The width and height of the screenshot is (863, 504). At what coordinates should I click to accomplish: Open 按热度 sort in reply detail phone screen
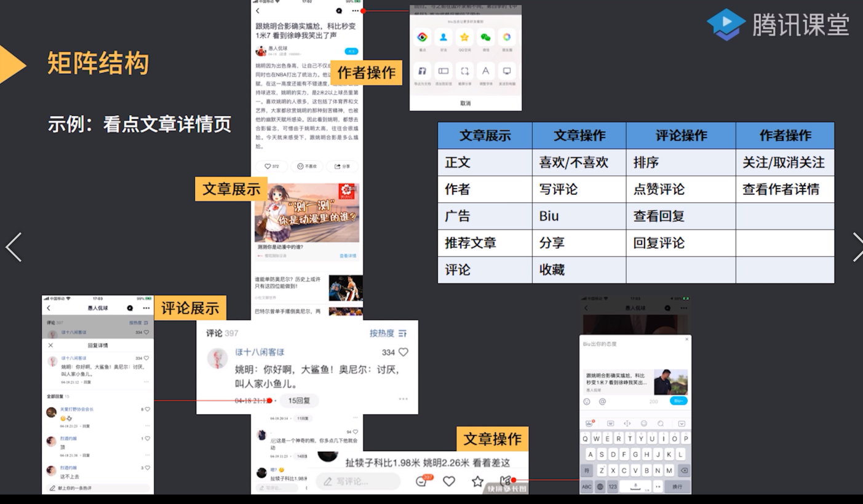coord(138,322)
